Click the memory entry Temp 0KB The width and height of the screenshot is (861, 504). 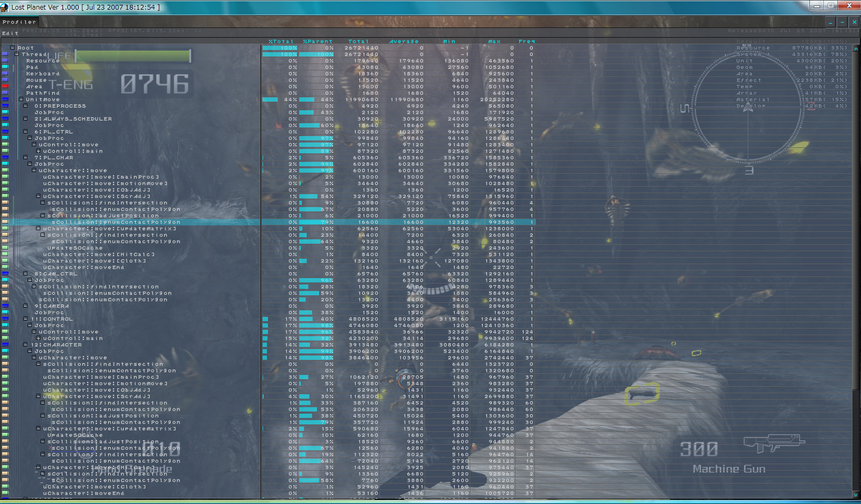pos(792,87)
